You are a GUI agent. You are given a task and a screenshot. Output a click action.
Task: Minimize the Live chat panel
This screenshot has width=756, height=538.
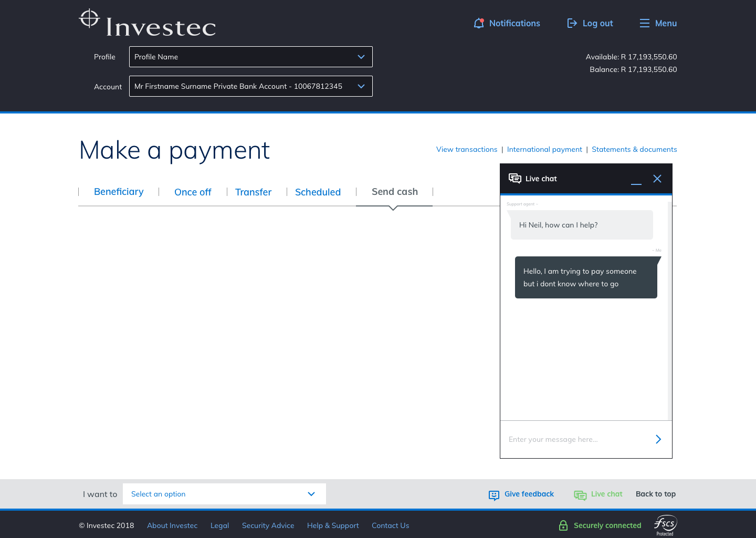coord(636,180)
